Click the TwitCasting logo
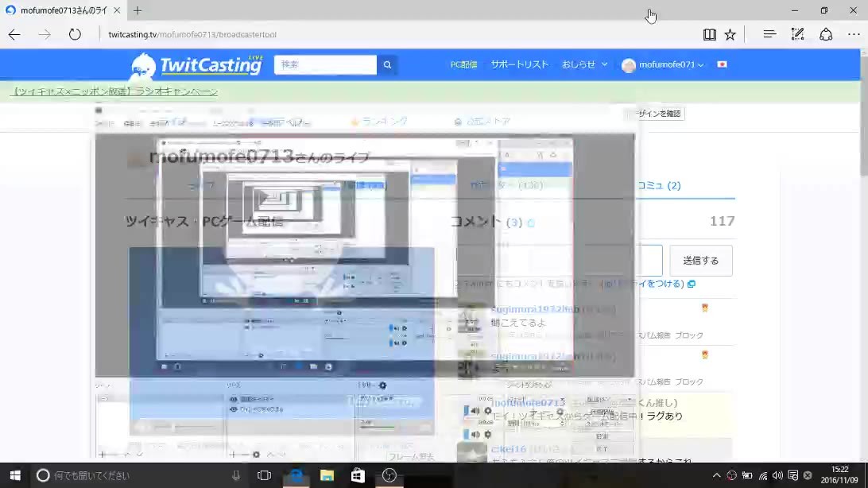The height and width of the screenshot is (488, 868). (196, 65)
